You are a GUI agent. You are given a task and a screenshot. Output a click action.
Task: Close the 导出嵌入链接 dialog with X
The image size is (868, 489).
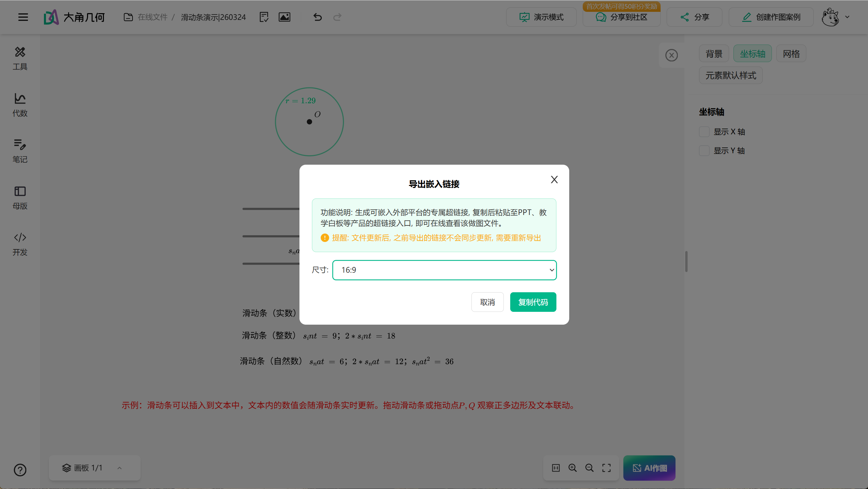pos(554,180)
